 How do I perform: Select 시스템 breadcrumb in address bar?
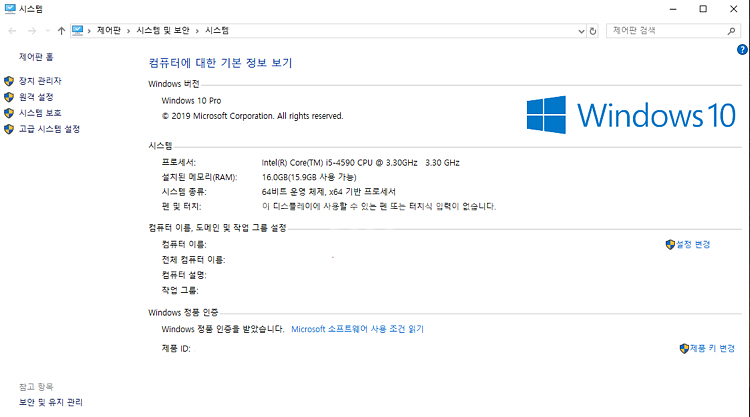[x=217, y=30]
